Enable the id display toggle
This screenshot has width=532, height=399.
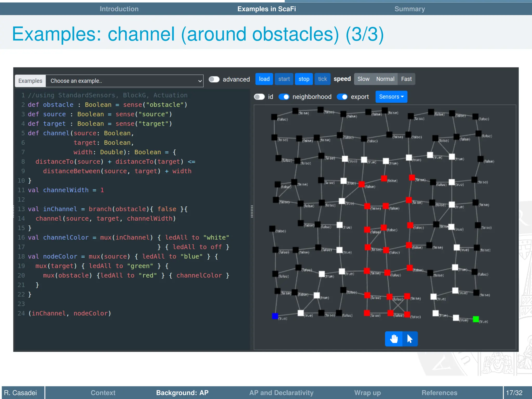[259, 97]
